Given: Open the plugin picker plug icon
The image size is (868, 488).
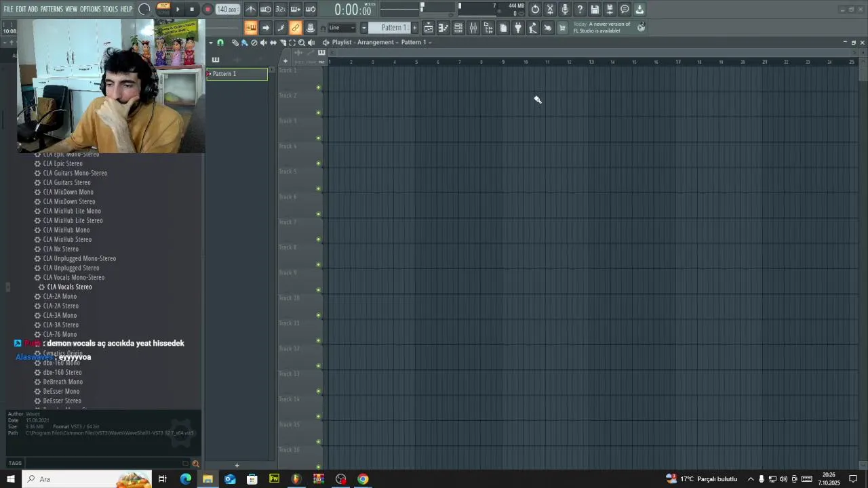Looking at the screenshot, I should [x=518, y=28].
